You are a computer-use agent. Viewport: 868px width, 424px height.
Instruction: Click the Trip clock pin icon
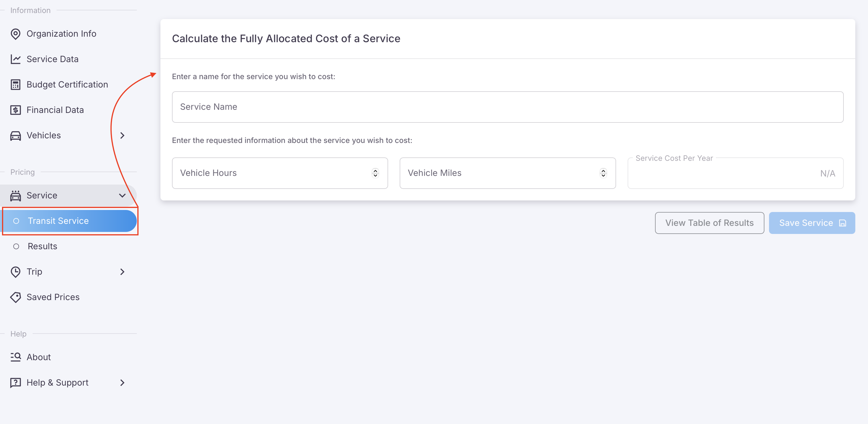click(16, 272)
